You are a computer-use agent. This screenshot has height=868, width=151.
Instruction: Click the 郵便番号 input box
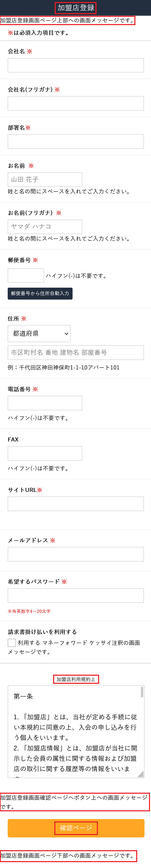(26, 276)
